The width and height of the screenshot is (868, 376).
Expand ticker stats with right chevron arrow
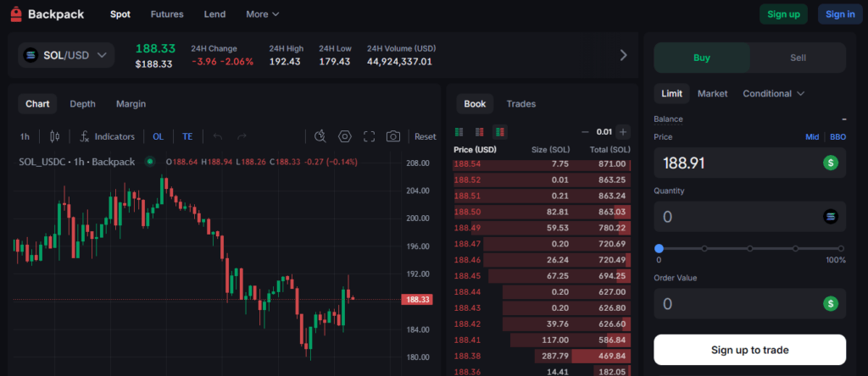623,55
